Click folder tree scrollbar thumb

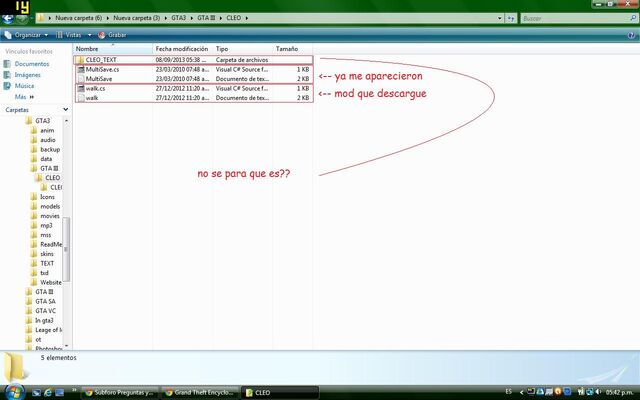tap(66, 249)
